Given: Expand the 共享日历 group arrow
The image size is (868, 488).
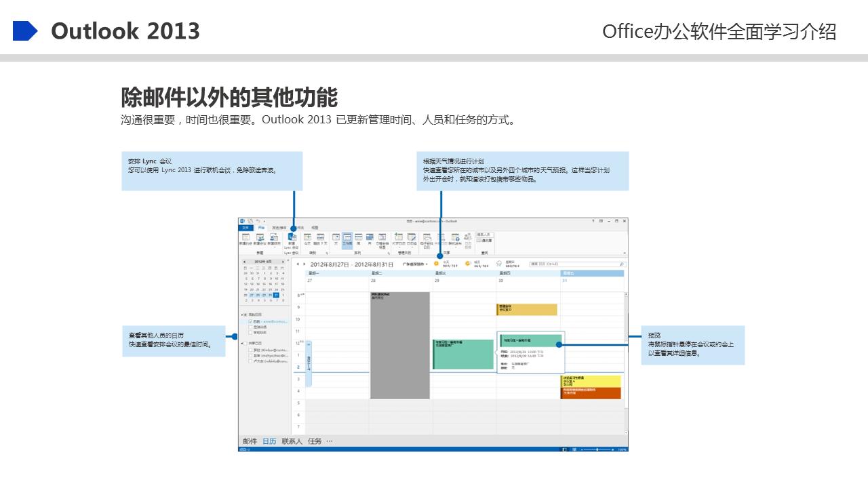Looking at the screenshot, I should point(243,344).
